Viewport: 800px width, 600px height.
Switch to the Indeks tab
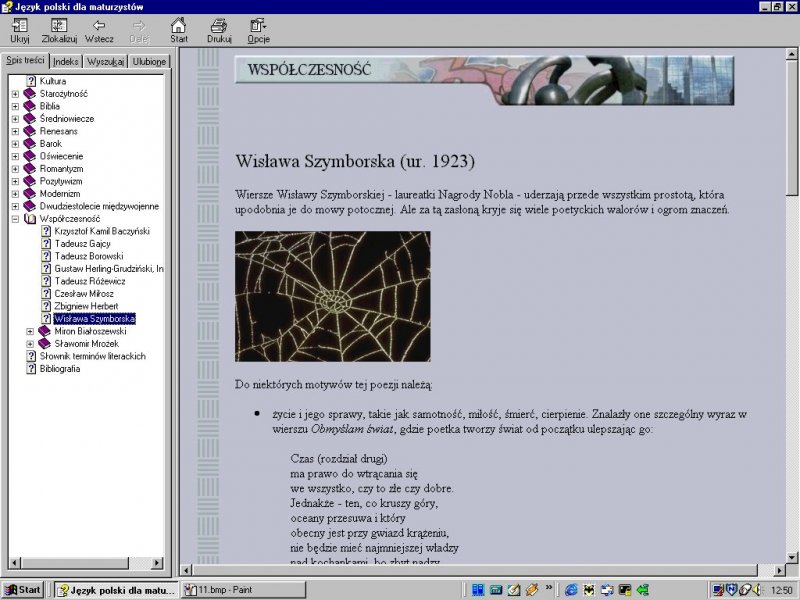click(x=66, y=62)
